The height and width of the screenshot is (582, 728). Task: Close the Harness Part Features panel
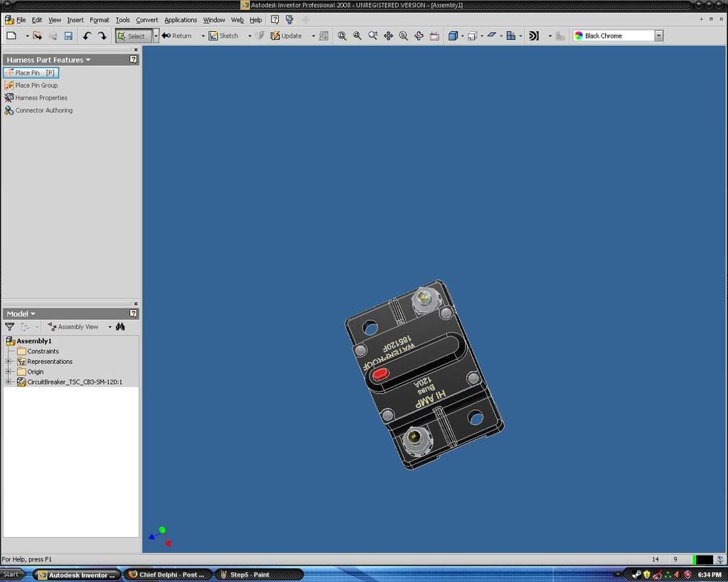[136, 50]
